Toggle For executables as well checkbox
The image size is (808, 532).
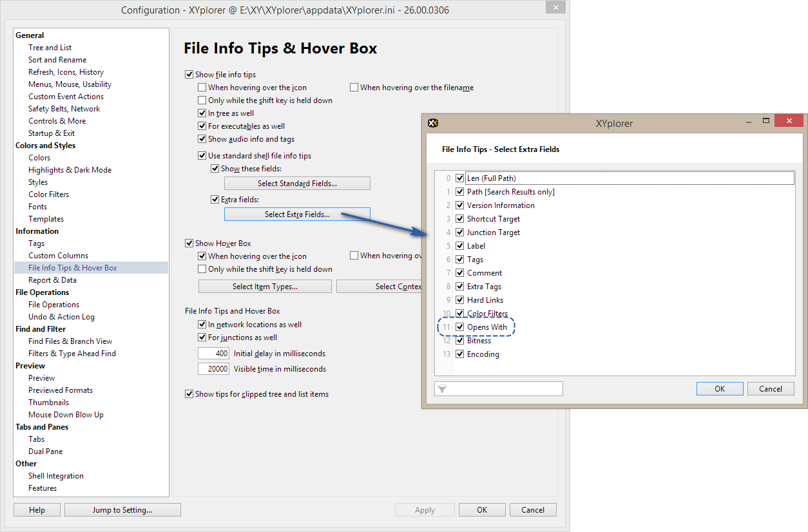click(x=202, y=126)
